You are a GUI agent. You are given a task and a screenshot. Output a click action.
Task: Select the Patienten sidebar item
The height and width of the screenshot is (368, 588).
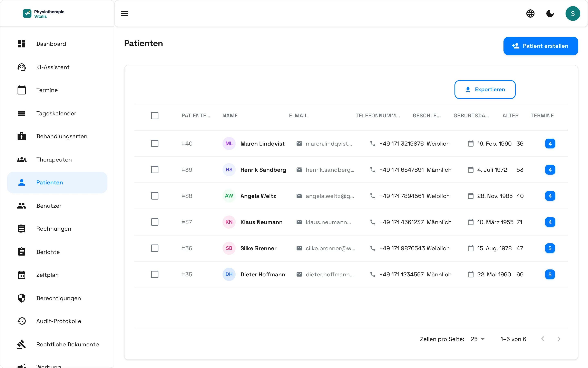(57, 183)
